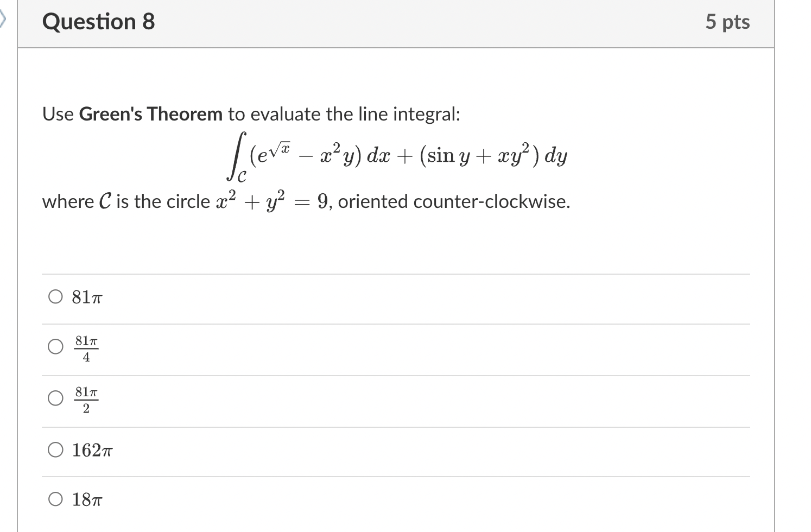Click the integral expression in the question
811x532 pixels.
tap(399, 155)
